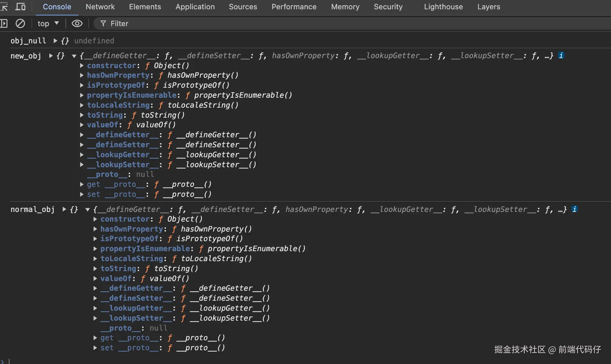Expand get __proto__ under new_obj

(x=82, y=184)
